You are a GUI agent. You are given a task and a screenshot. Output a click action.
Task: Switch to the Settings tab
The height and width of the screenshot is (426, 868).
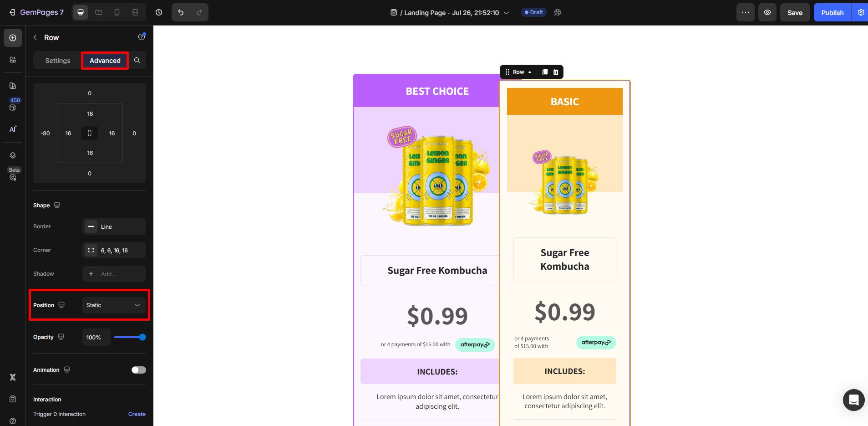pos(58,61)
